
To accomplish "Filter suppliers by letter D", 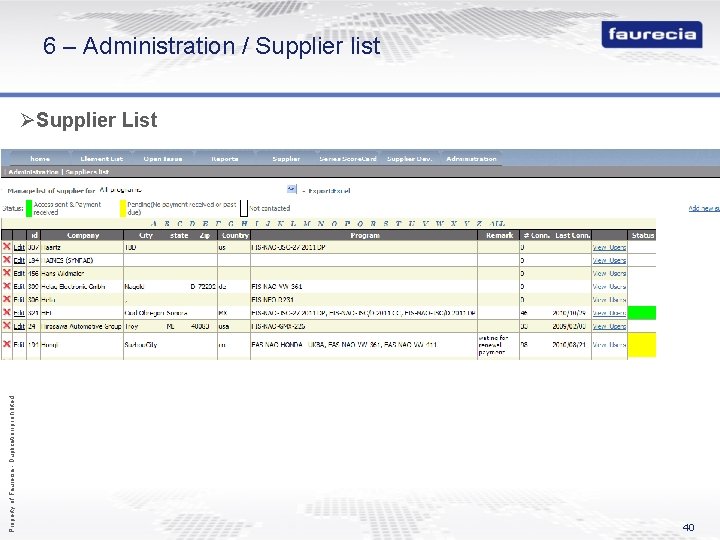I will point(192,224).
